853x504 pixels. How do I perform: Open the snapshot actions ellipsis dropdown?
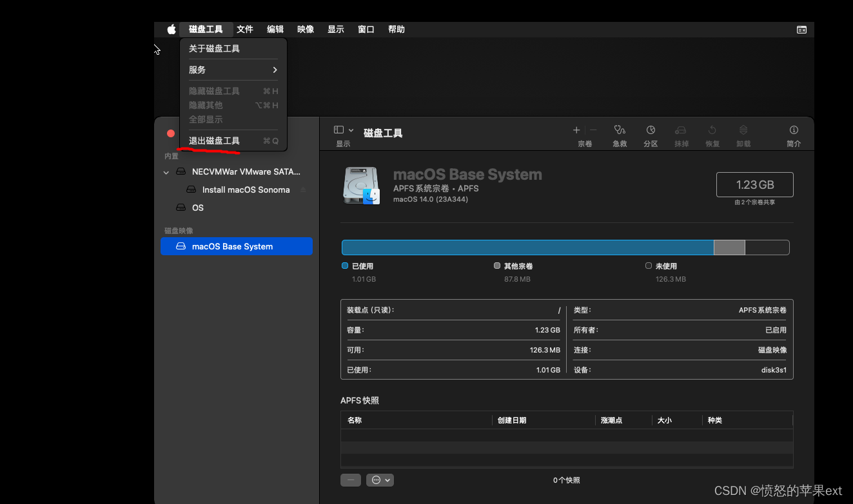pos(380,480)
